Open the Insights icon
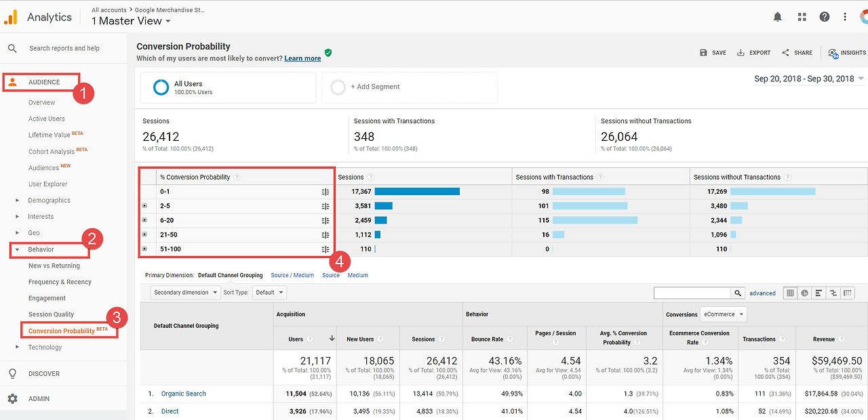Screen dimensions: 868x420 coord(833,53)
